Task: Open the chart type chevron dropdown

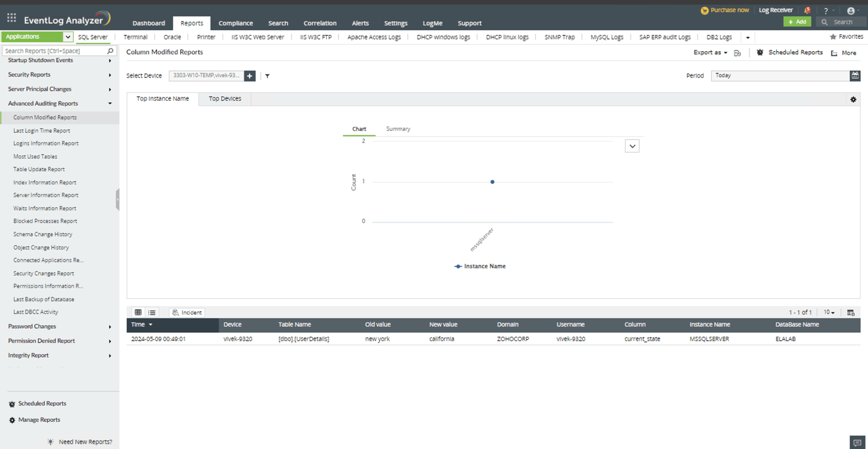Action: pos(632,146)
